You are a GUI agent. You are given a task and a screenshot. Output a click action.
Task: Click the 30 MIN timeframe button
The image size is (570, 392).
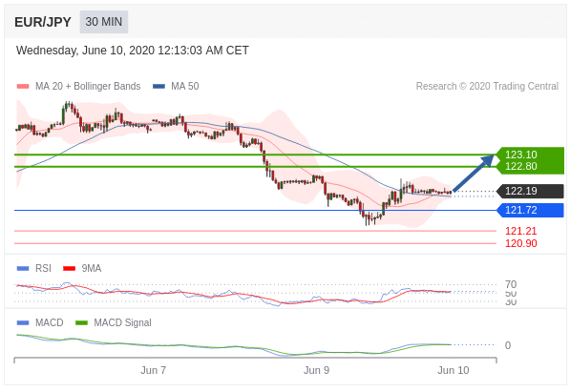[x=104, y=22]
